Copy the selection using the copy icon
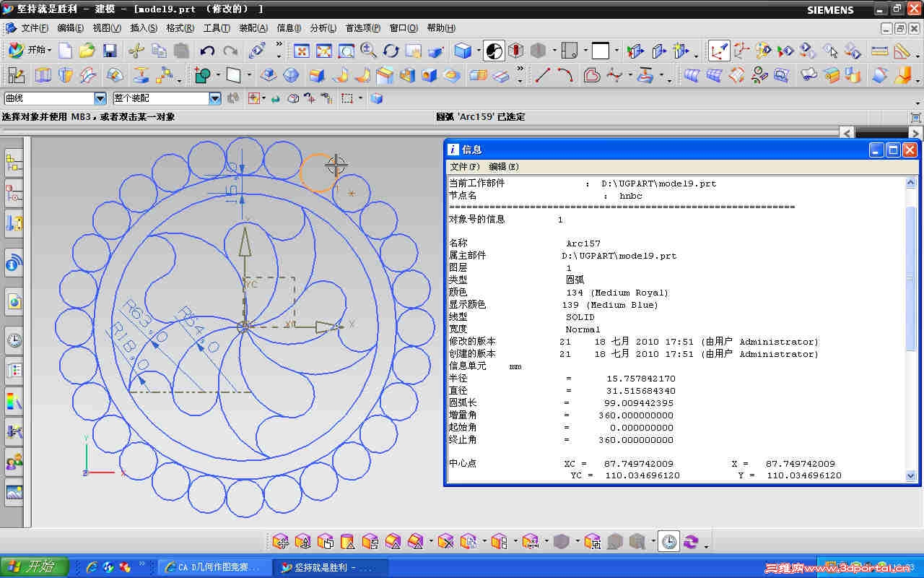 [159, 51]
